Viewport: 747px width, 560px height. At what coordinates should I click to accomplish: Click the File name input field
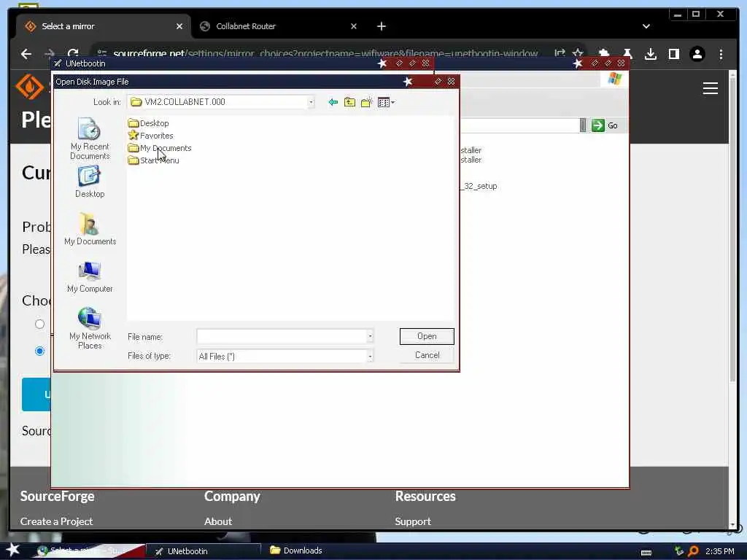tap(282, 336)
